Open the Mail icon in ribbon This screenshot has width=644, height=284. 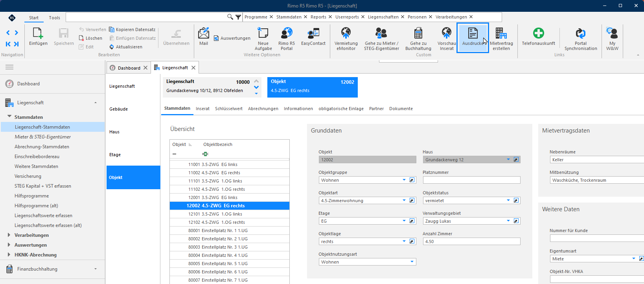coord(204,33)
